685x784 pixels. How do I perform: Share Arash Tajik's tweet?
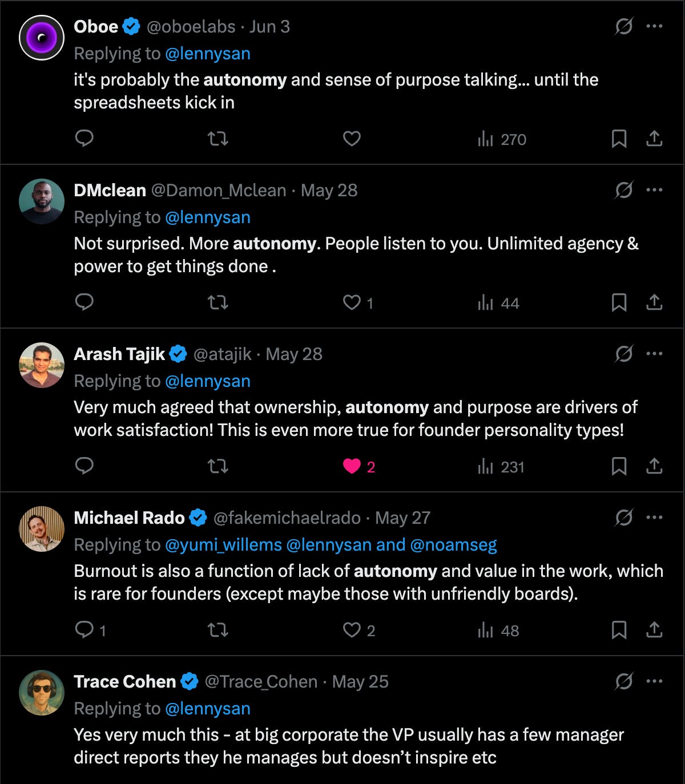[654, 466]
